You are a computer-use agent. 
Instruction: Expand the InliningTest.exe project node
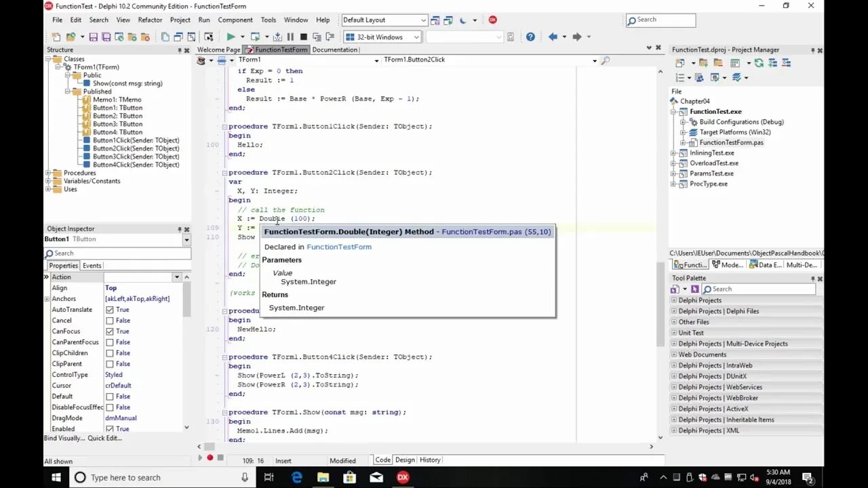(673, 153)
